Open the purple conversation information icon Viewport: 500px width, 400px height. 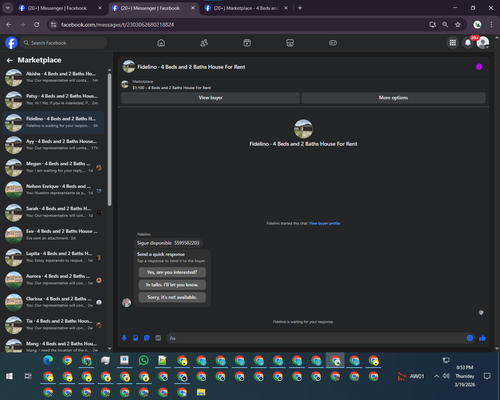point(479,67)
